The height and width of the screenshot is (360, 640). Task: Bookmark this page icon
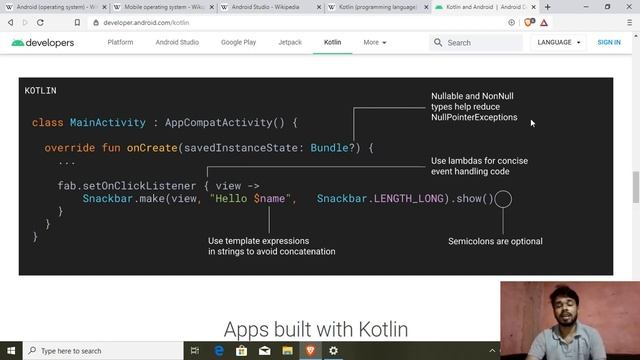[x=77, y=23]
